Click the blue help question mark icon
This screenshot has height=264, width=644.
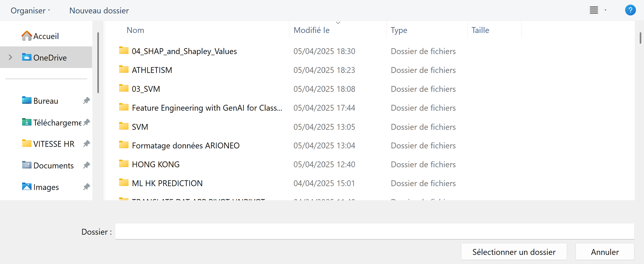pos(630,10)
